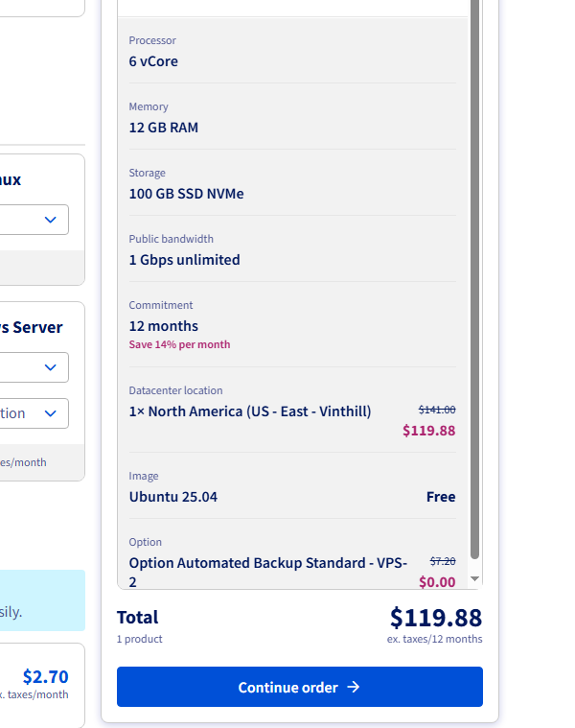575x728 pixels.
Task: Open the dropdown ending in 'tion'
Action: [34, 413]
